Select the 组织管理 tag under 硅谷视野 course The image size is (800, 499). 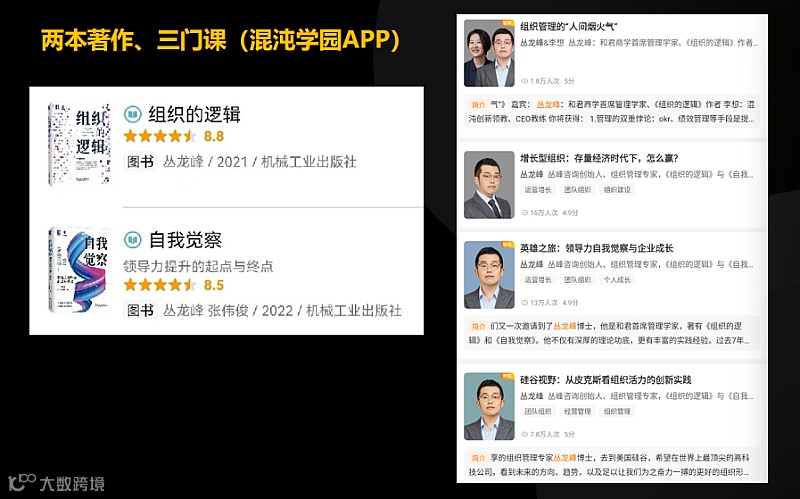pyautogui.click(x=617, y=411)
